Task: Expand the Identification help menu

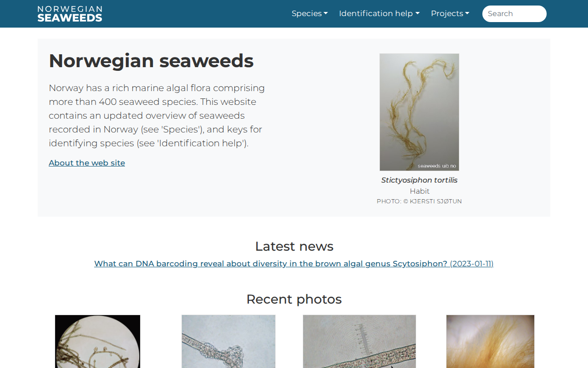Action: pos(379,13)
